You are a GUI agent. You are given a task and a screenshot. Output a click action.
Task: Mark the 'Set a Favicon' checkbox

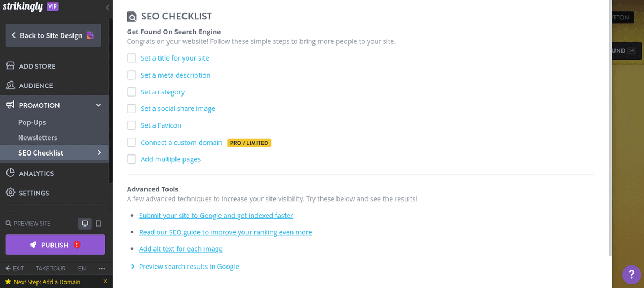[131, 125]
